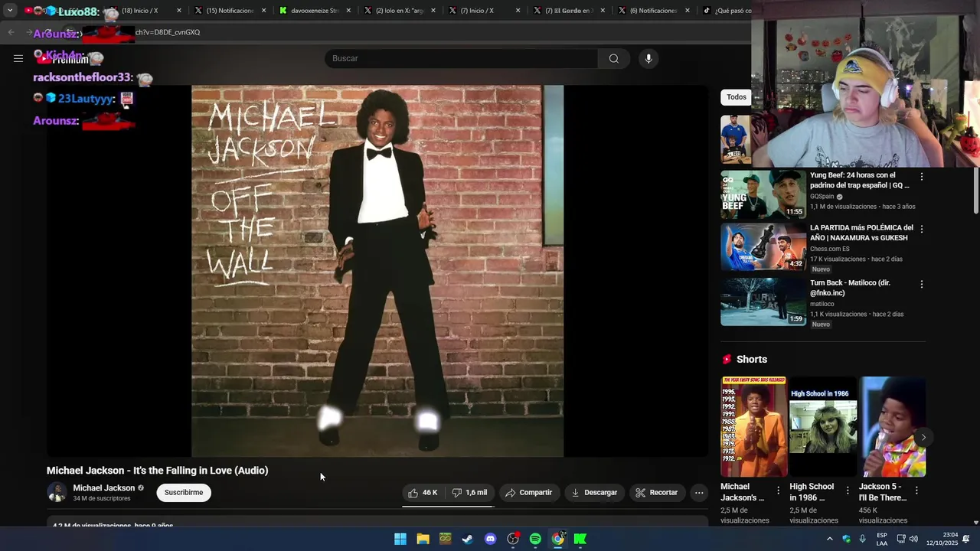Click the Descargar download button

(x=594, y=493)
